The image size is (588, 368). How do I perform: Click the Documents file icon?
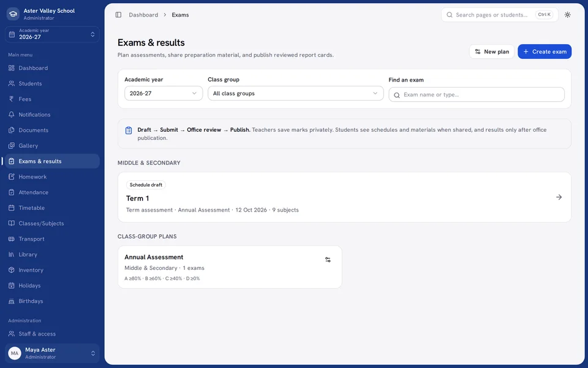pyautogui.click(x=11, y=130)
